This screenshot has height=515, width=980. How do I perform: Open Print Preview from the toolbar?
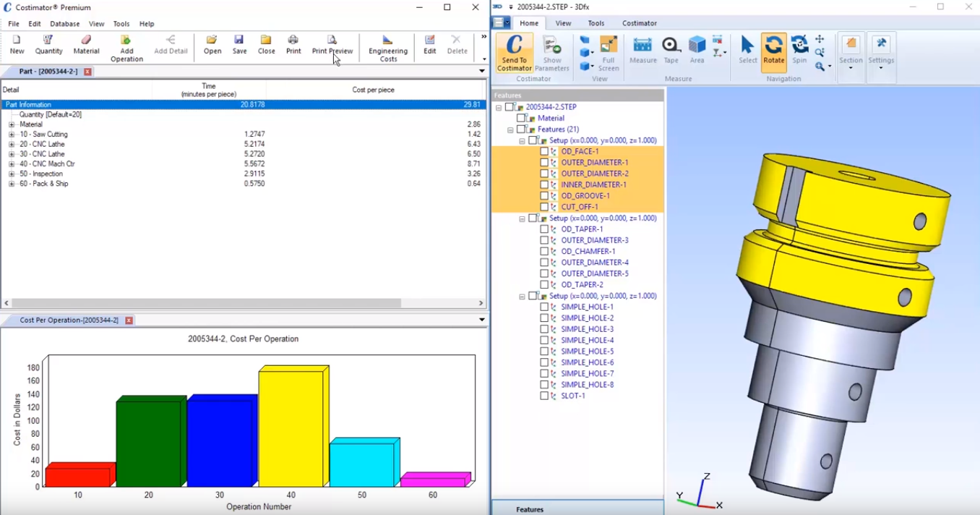pos(332,44)
